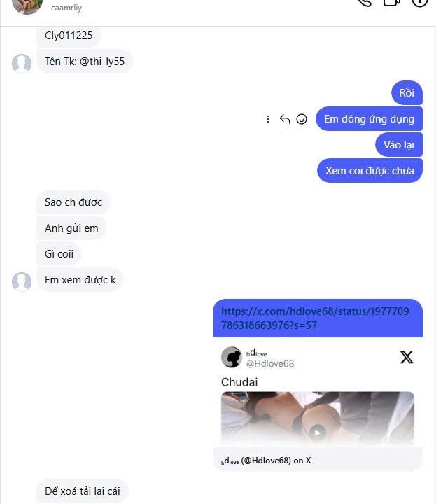Click sender avatar next to 'Tên Tk' message
This screenshot has height=504, width=436.
[22, 63]
